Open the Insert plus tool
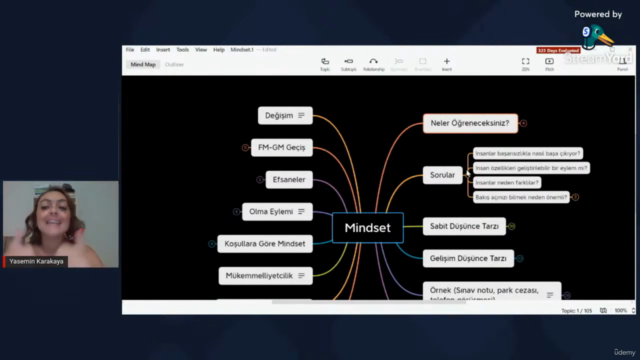Viewport: 640px width, 360px height. (x=447, y=64)
